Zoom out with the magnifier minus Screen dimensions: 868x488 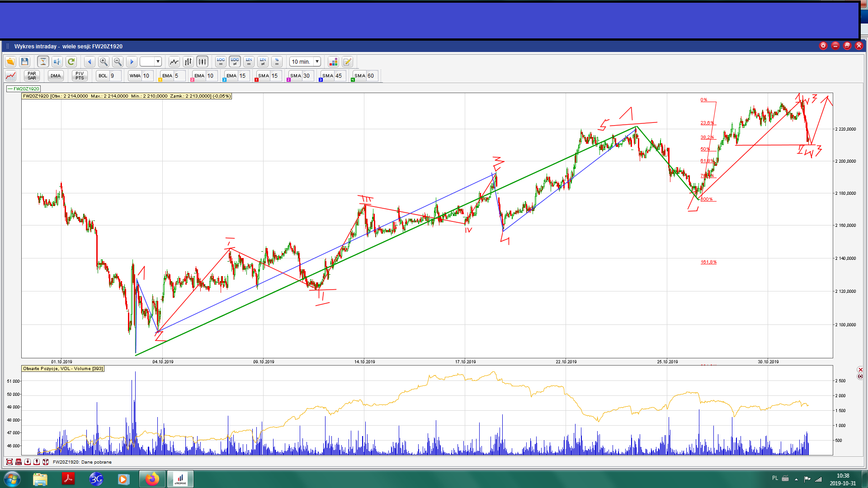point(118,61)
